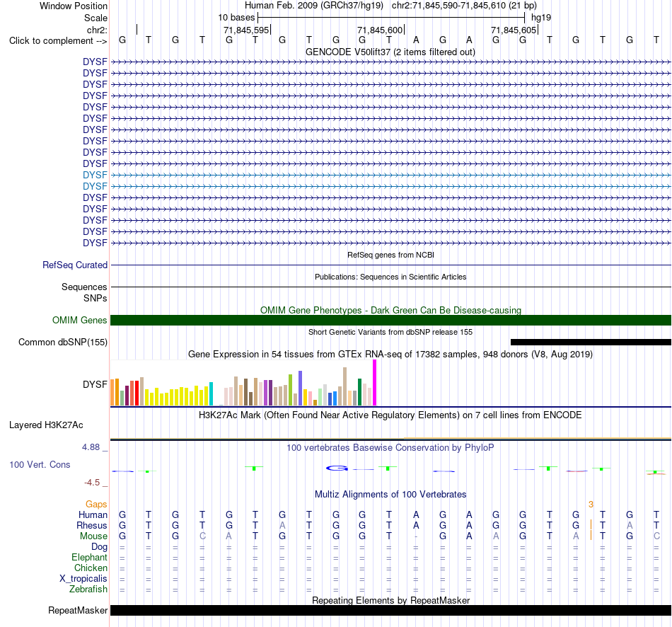Click the Elephant species label

(90, 557)
